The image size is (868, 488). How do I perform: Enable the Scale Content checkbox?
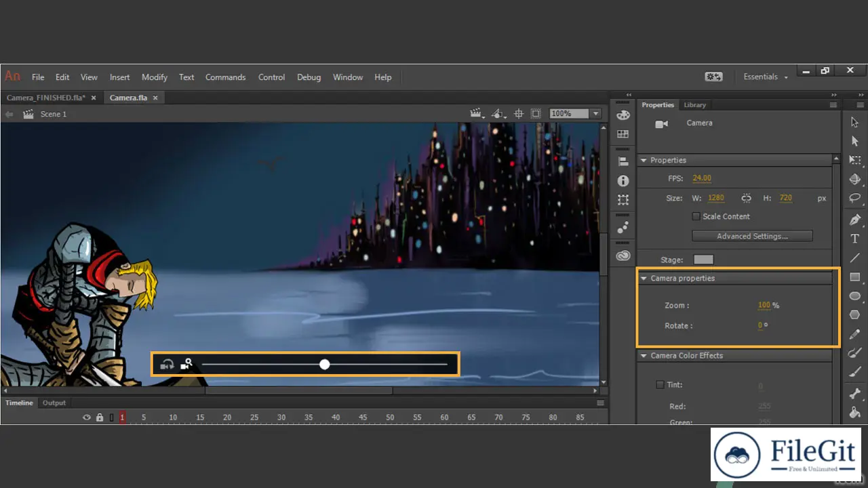696,216
